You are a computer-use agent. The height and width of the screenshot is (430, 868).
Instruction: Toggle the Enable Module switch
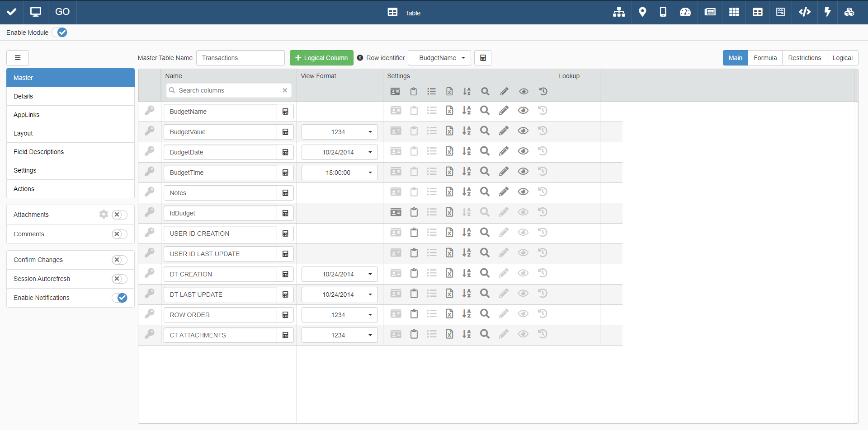[60, 33]
